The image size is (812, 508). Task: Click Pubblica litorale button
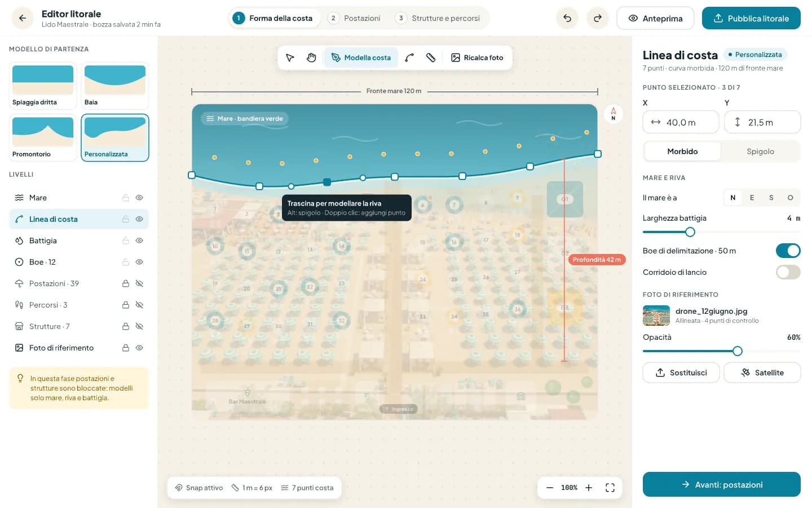(x=751, y=18)
